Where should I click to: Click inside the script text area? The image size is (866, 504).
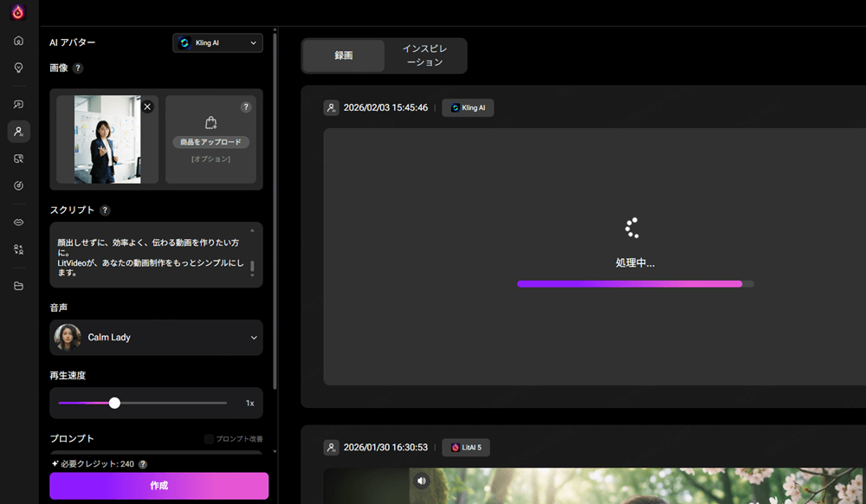click(x=147, y=258)
